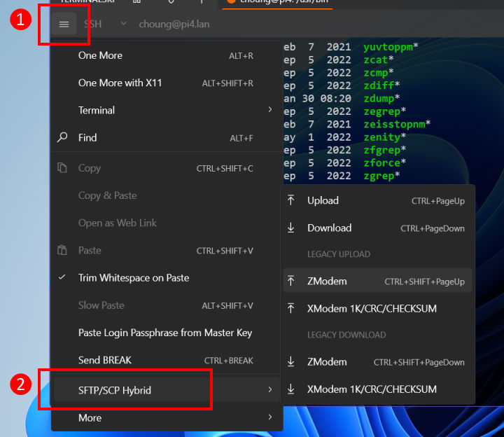Viewport: 504px width, 437px height.
Task: Choose ZModem under Legacy Download
Action: point(378,362)
